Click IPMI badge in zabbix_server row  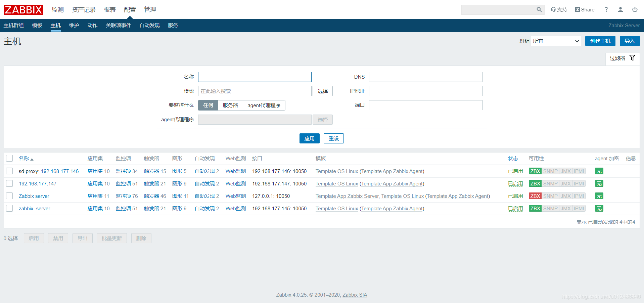tap(579, 209)
